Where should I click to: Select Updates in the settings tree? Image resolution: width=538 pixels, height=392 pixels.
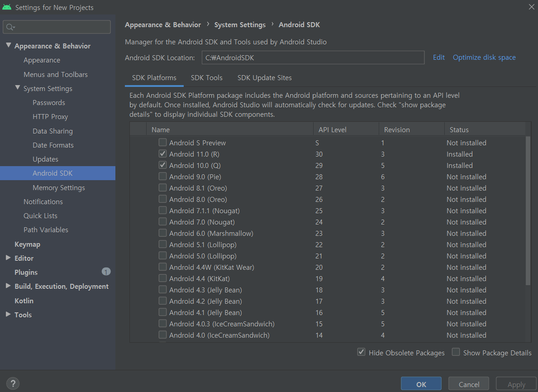coord(45,159)
